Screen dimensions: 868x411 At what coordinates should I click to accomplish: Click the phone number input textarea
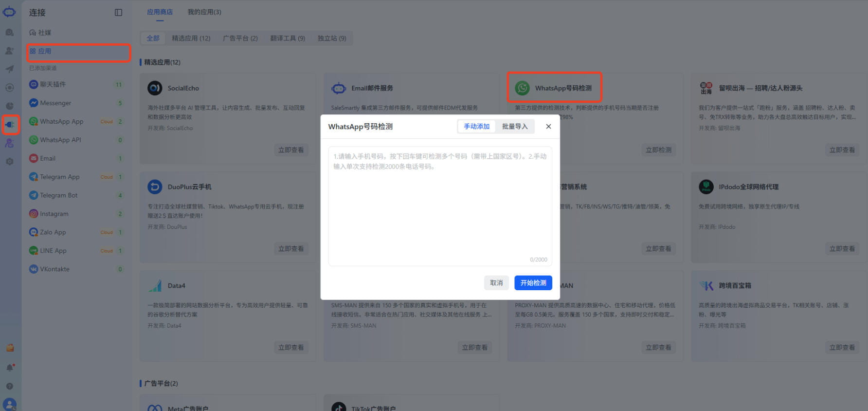(x=440, y=206)
